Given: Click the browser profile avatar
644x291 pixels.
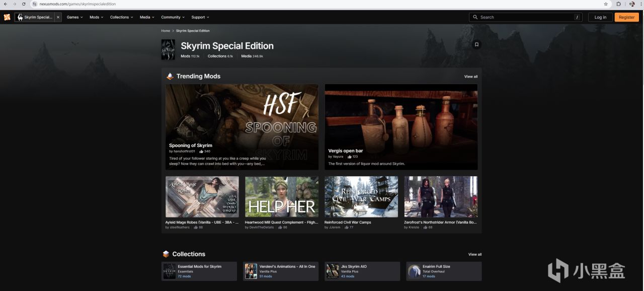Looking at the screenshot, I should coord(632,4).
